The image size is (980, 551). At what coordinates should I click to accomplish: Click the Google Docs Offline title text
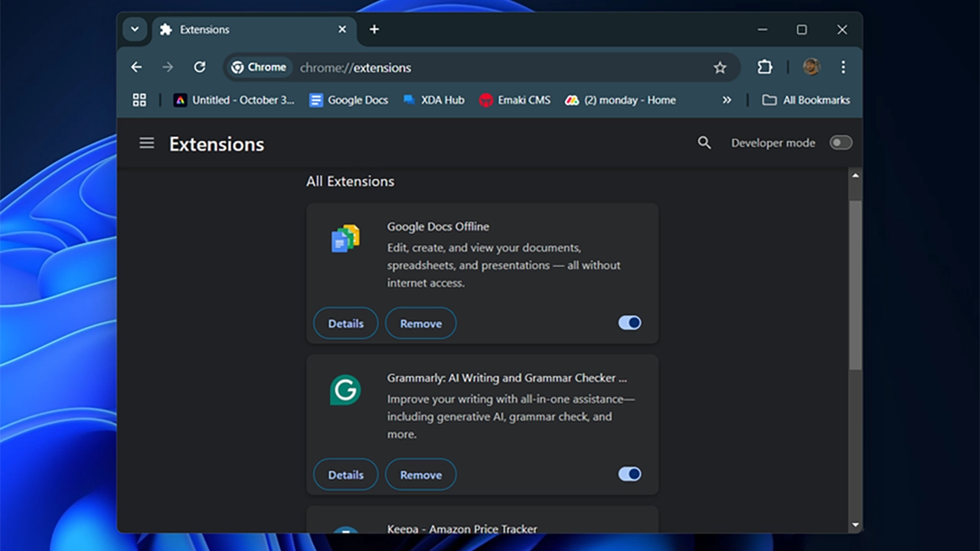tap(438, 227)
